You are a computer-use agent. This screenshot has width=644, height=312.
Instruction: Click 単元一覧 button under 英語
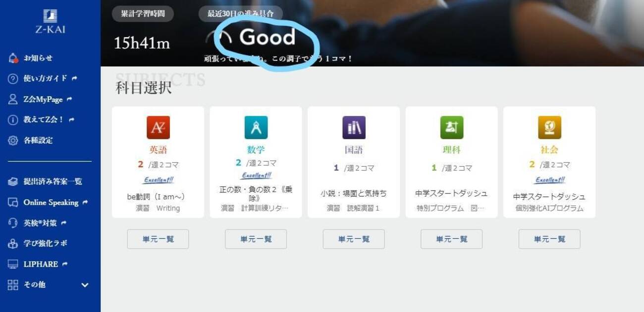[158, 239]
